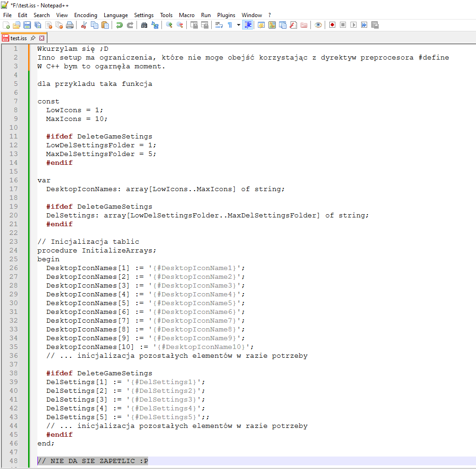
Task: Create a new document with New icon
Action: click(6, 25)
